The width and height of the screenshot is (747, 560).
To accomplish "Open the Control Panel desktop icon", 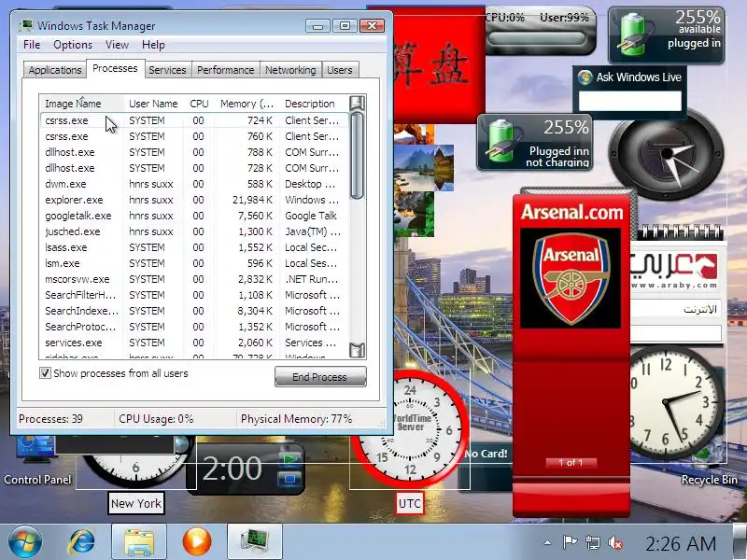I will (x=37, y=459).
